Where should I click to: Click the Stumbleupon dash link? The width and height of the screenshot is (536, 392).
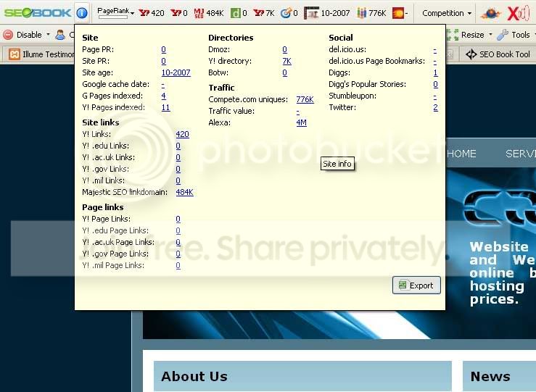[434, 96]
